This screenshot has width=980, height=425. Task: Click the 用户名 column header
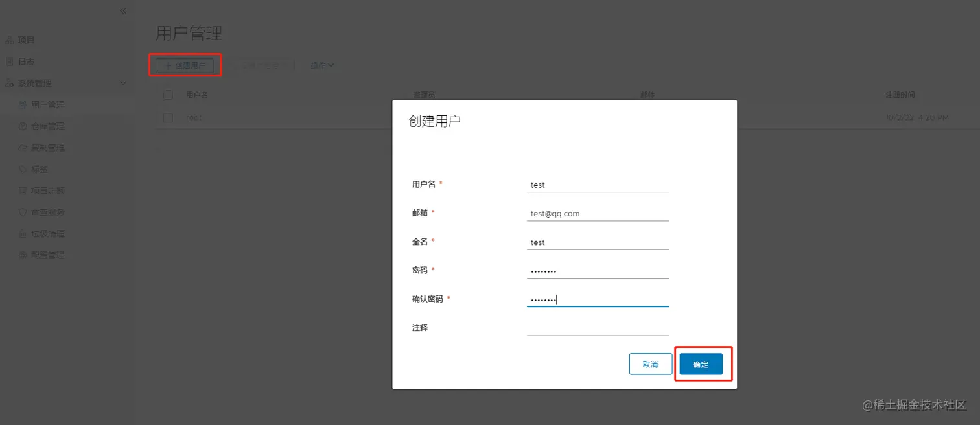(197, 95)
